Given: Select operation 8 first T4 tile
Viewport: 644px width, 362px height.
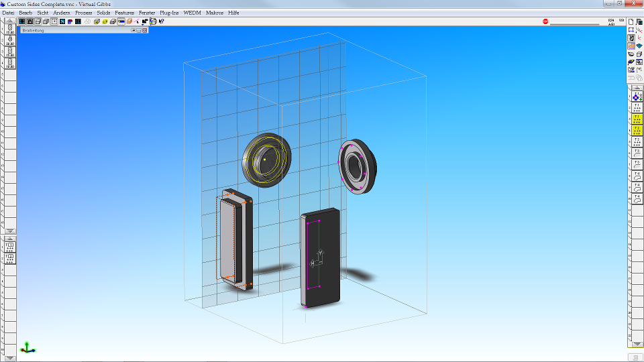Looking at the screenshot, I should pyautogui.click(x=637, y=177).
